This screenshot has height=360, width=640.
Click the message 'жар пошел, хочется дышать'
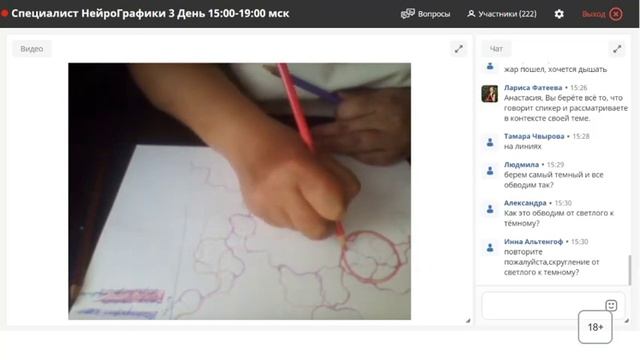click(x=555, y=69)
